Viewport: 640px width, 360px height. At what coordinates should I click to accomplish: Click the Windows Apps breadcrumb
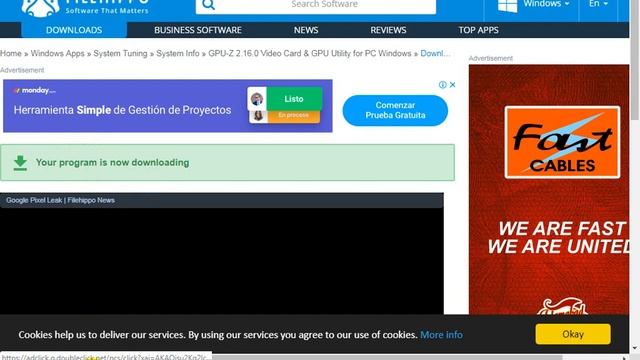pos(58,53)
